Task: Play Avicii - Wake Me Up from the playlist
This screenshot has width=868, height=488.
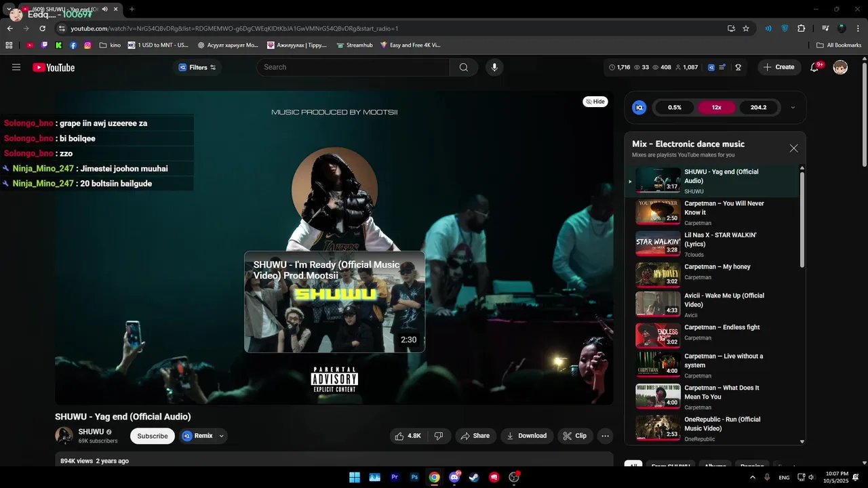Action: 712,304
